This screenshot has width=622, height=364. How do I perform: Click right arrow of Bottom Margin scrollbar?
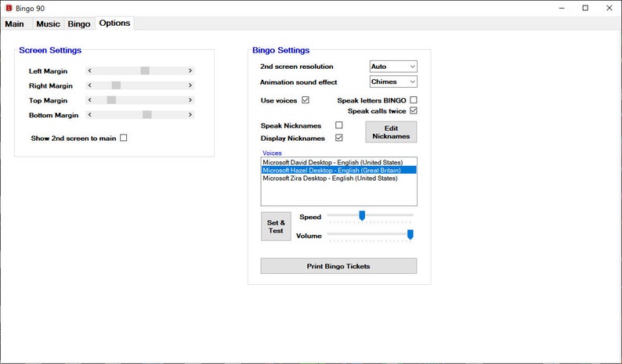point(190,114)
